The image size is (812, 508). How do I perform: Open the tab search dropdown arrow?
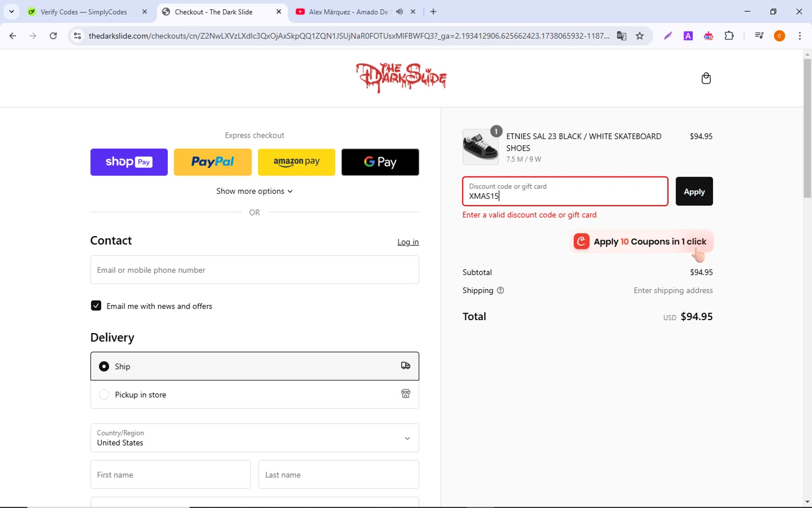[11, 11]
